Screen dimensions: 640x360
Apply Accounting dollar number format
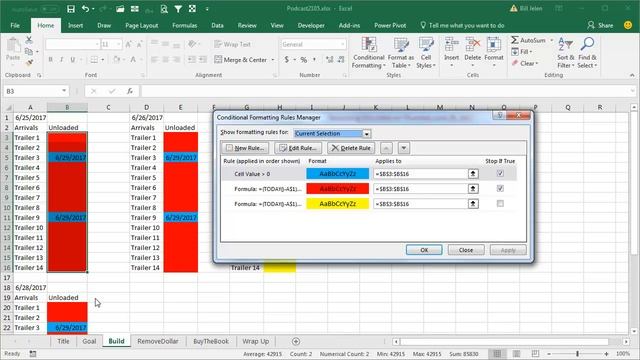tap(287, 60)
